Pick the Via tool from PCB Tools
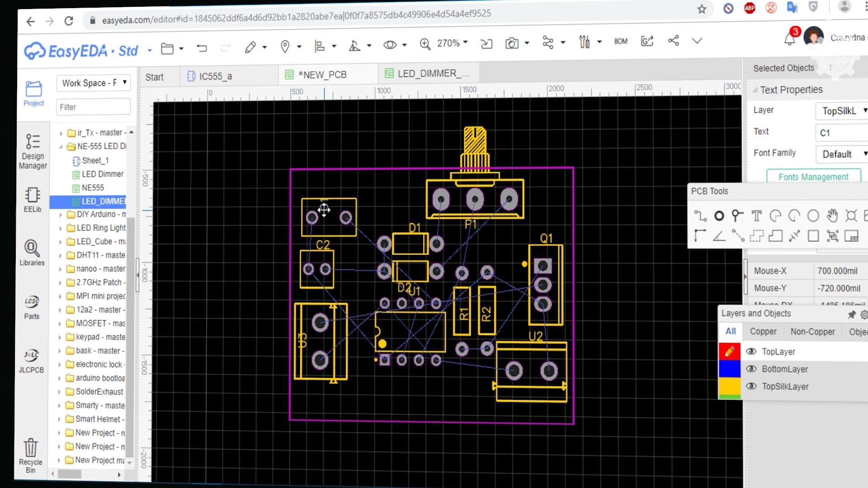 tap(737, 216)
